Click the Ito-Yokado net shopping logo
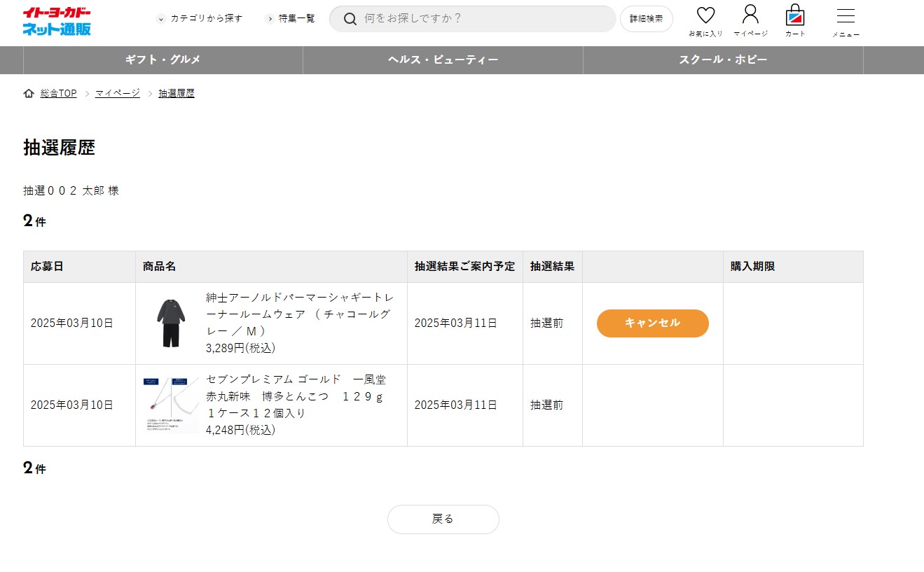 click(57, 21)
